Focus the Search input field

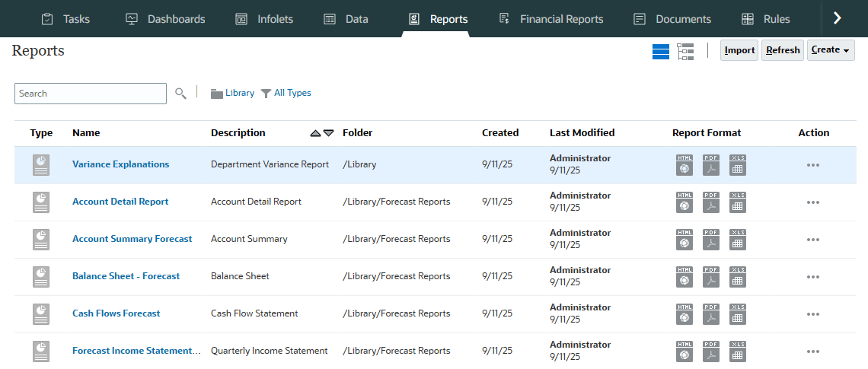(91, 94)
